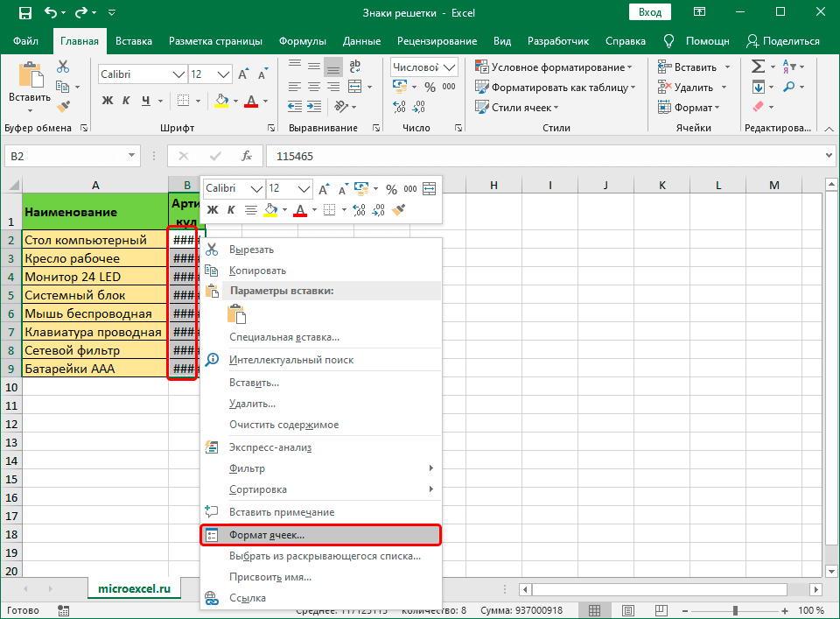The height and width of the screenshot is (619, 840).
Task: Switch to Normal view via status bar icon
Action: pos(594,610)
